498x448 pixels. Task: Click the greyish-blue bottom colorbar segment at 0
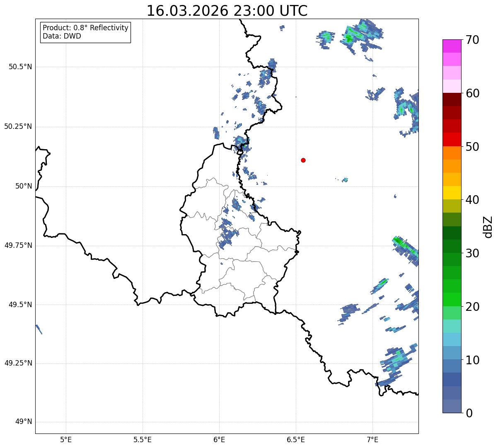coord(452,406)
